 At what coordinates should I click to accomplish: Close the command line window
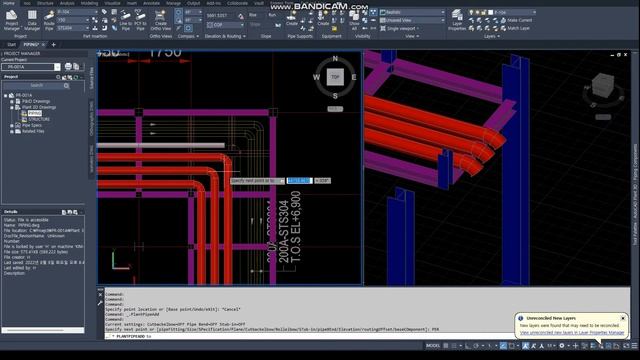pyautogui.click(x=100, y=294)
